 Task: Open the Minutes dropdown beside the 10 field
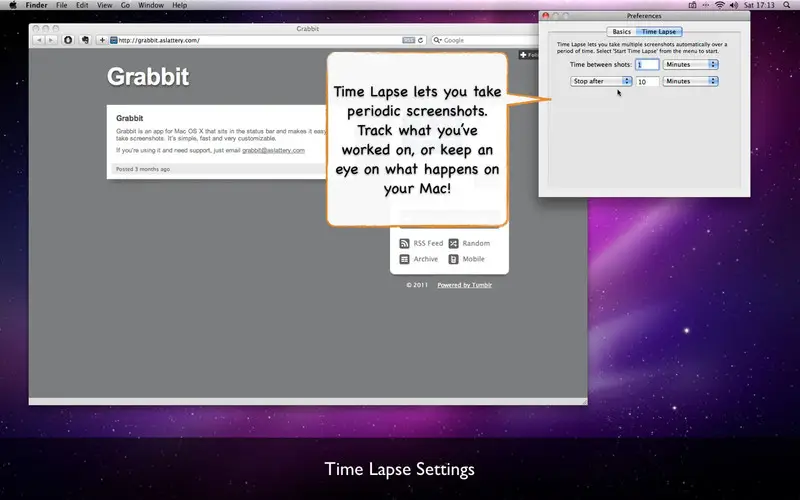690,81
